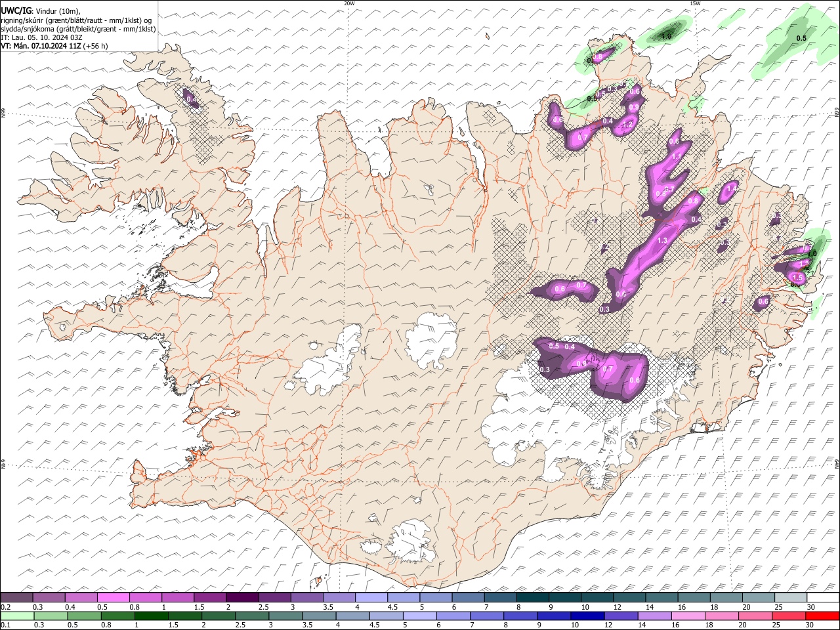Click the 'IT: Lau. 05. 10. 2024 03Z' line
Viewport: 840px width, 630px height.
(42, 37)
